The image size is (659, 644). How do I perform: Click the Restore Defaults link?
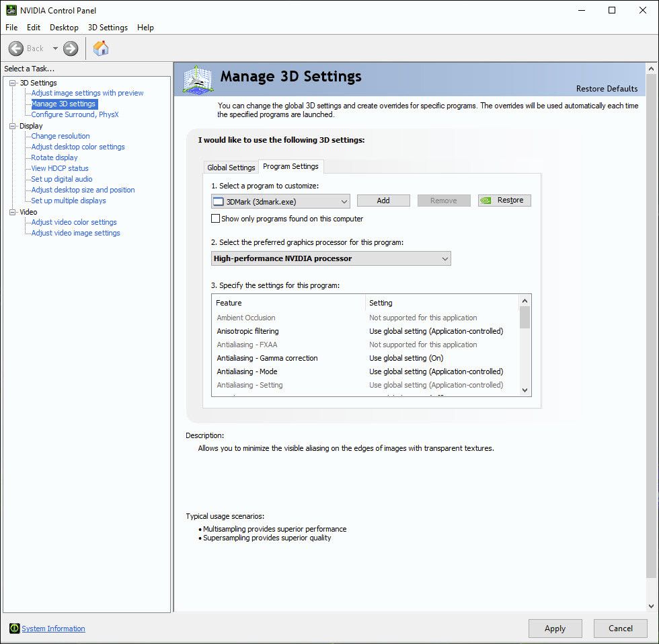point(607,89)
